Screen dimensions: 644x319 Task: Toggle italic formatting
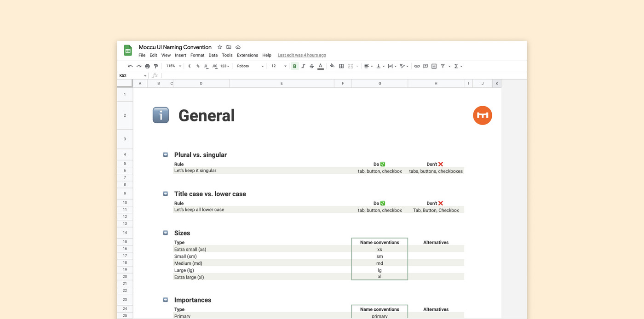(x=303, y=66)
